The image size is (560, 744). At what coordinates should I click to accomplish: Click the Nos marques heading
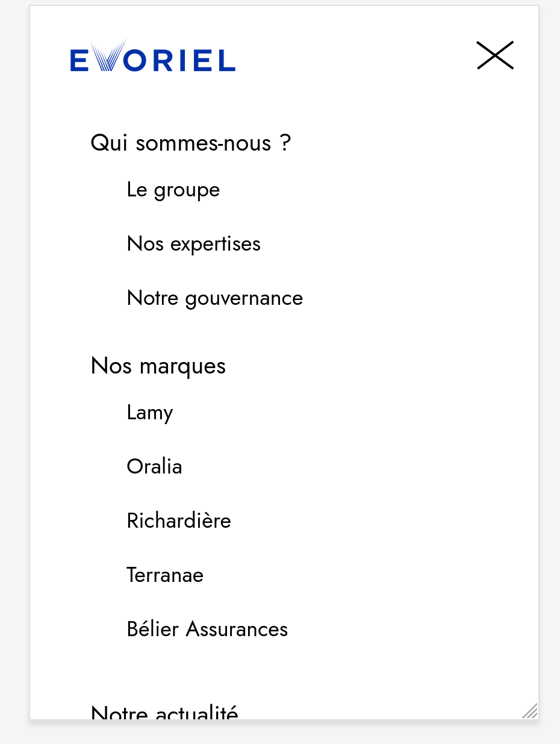tap(158, 366)
